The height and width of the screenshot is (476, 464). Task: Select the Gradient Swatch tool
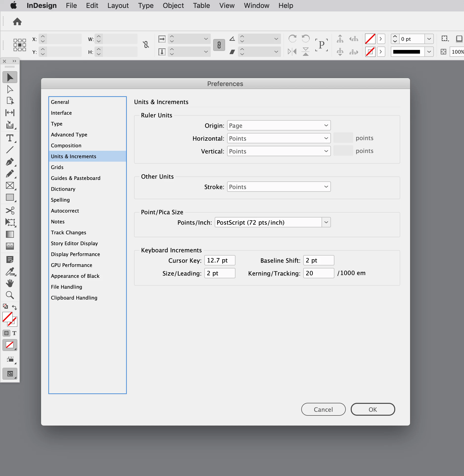click(x=10, y=234)
